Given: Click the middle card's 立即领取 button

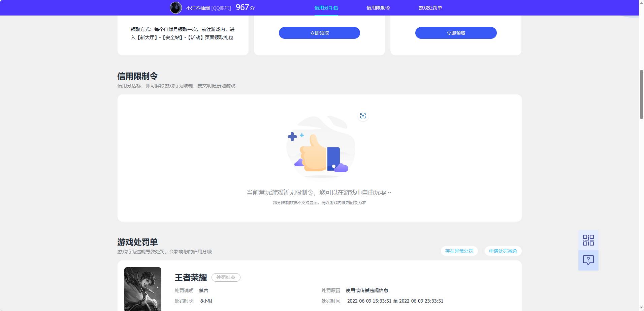Looking at the screenshot, I should click(x=319, y=33).
